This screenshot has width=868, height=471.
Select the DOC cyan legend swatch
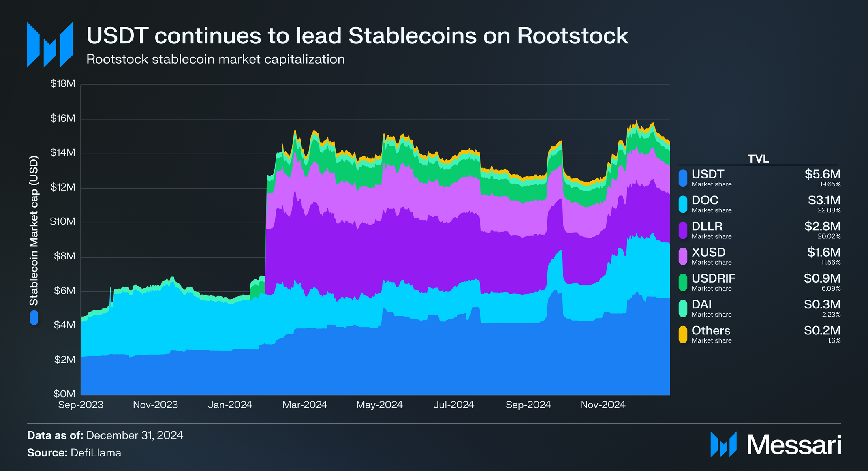point(683,204)
